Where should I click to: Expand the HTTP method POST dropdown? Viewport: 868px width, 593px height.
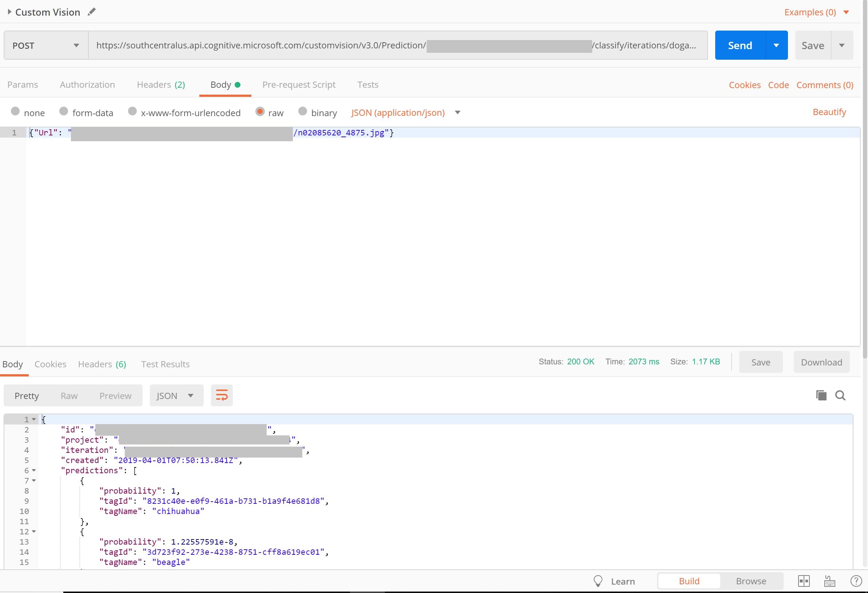click(x=75, y=45)
